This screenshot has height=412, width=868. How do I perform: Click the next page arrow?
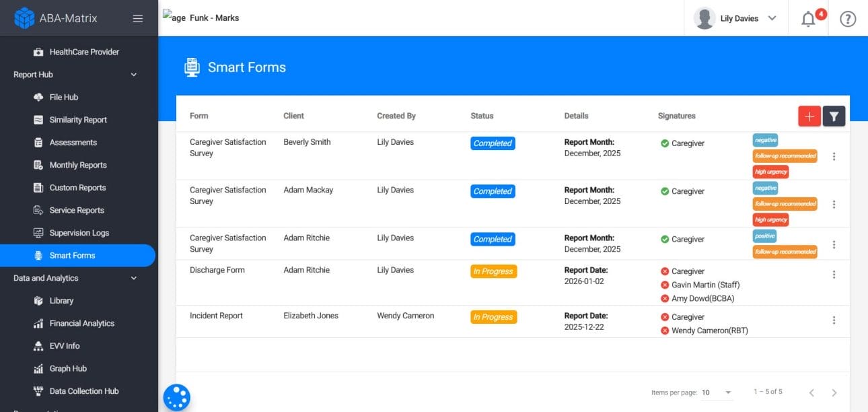[x=834, y=392]
